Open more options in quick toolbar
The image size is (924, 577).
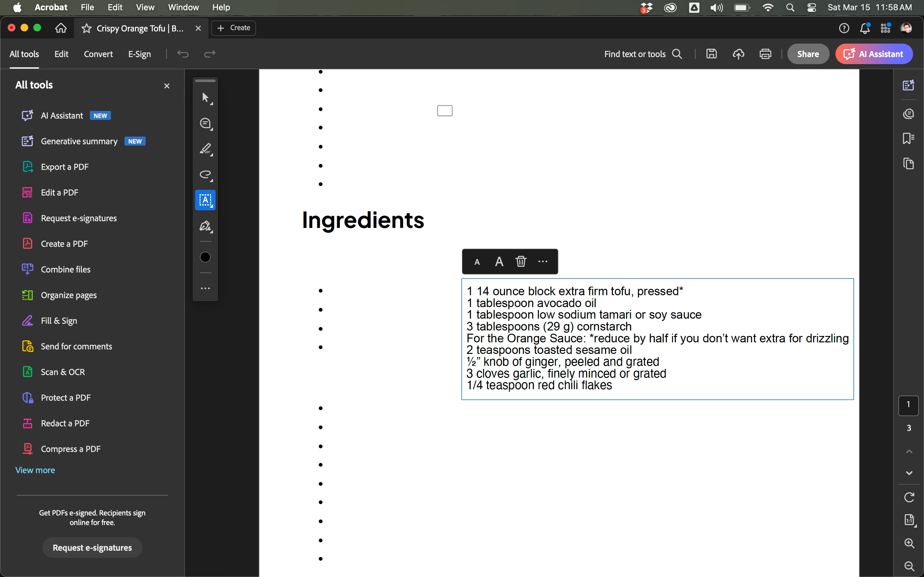click(x=205, y=288)
